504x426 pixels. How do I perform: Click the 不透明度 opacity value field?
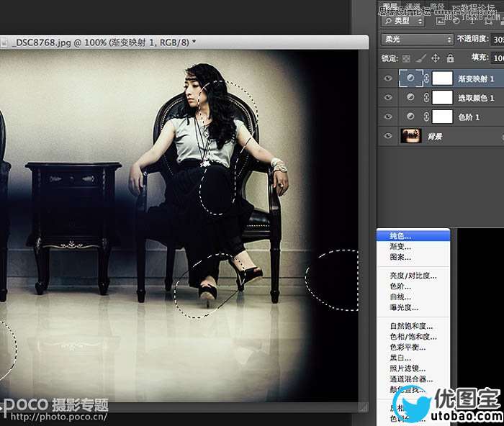click(x=498, y=40)
